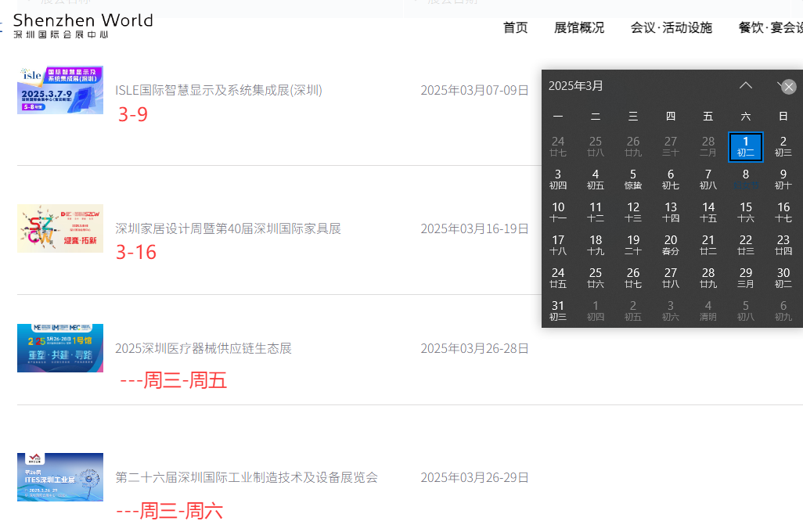Open the 展馆概况 menu item
The image size is (803, 532).
coord(579,27)
